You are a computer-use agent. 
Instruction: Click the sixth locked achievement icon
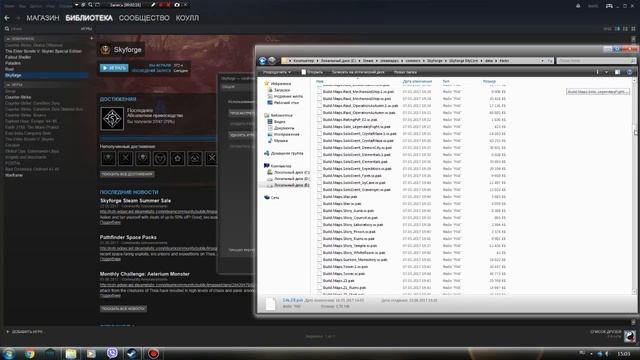coord(195,158)
